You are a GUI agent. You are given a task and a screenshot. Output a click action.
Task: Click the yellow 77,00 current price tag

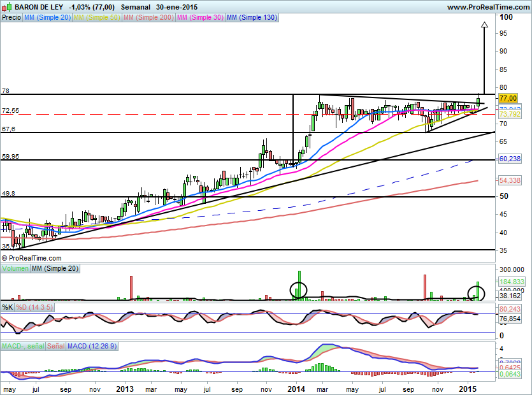coord(507,99)
